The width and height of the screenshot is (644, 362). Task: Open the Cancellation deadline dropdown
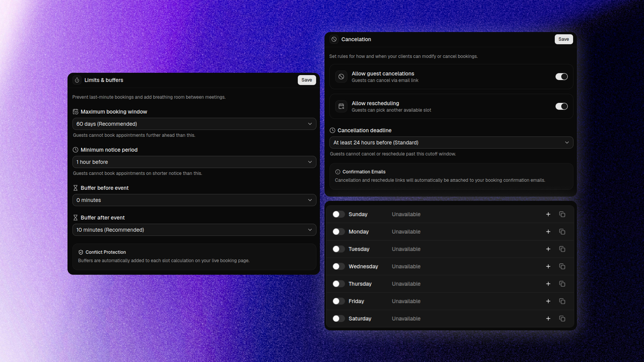451,143
